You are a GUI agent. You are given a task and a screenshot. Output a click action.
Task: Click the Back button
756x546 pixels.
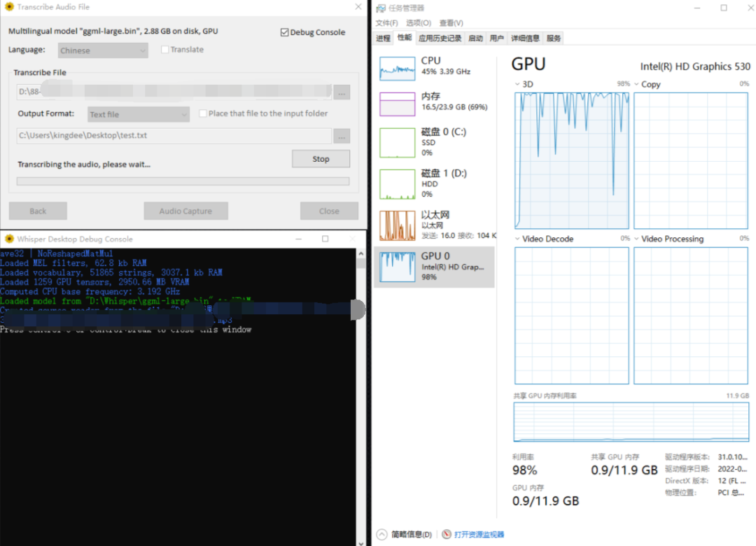pos(38,211)
